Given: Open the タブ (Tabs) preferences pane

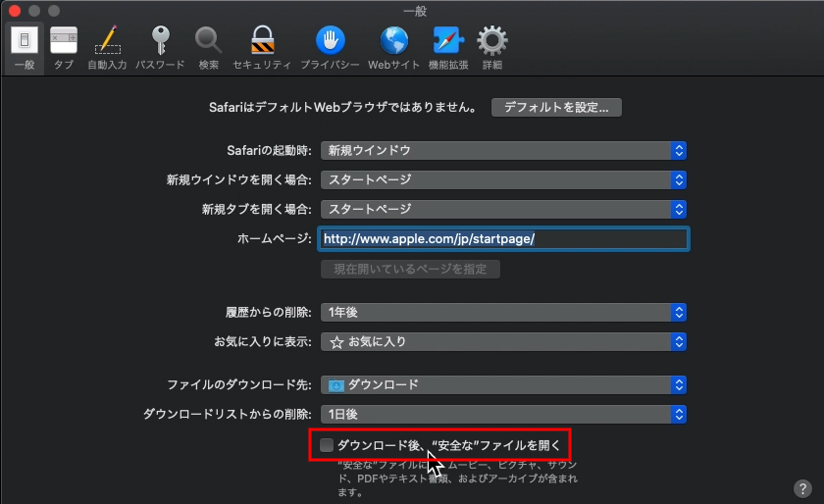Looking at the screenshot, I should pos(64,48).
